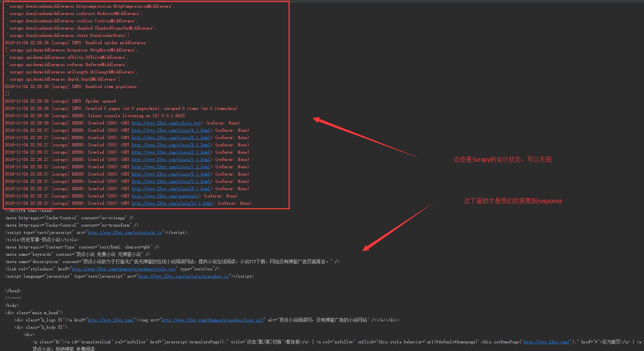The image size is (644, 351).
Task: Click the 'Crawled 0 pages' info line
Action: 121,108
